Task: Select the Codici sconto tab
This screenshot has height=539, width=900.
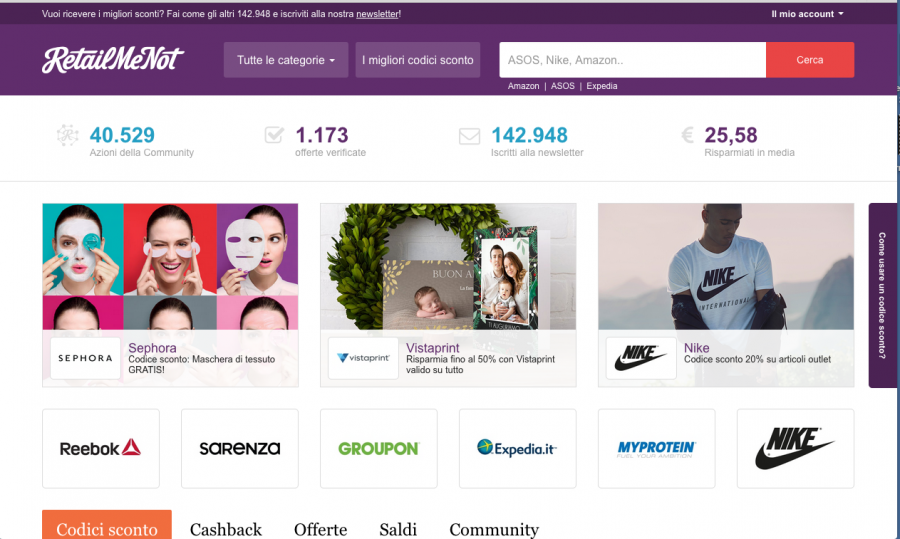Action: 107,527
